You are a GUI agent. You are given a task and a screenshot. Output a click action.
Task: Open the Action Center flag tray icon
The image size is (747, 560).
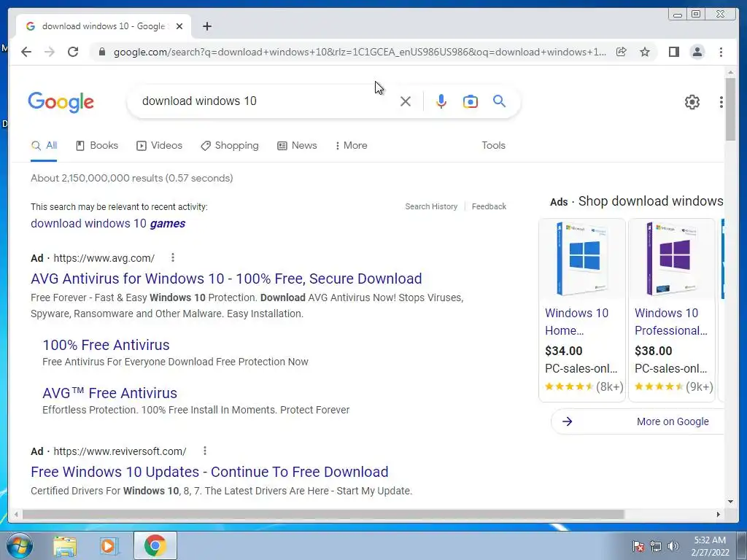[638, 546]
